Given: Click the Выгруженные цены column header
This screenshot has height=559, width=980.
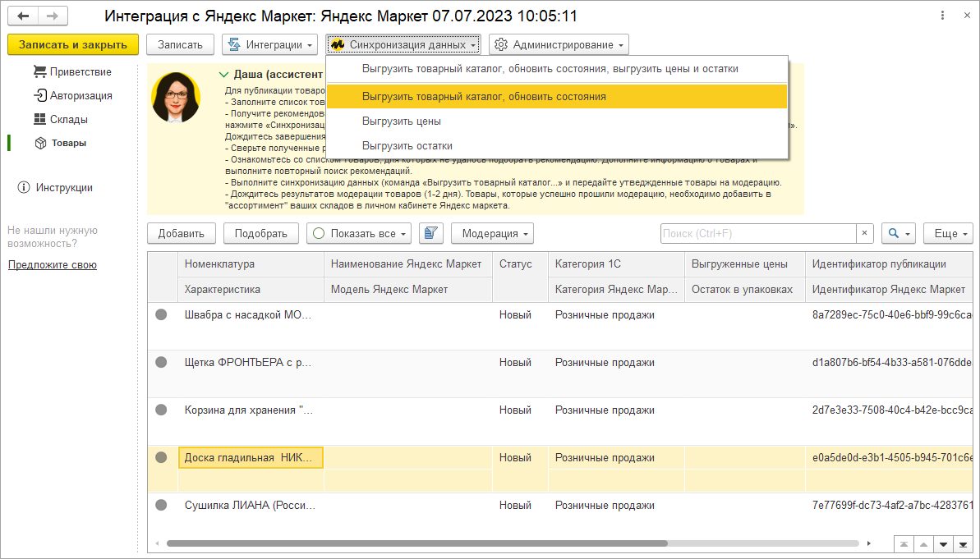Looking at the screenshot, I should tap(745, 264).
